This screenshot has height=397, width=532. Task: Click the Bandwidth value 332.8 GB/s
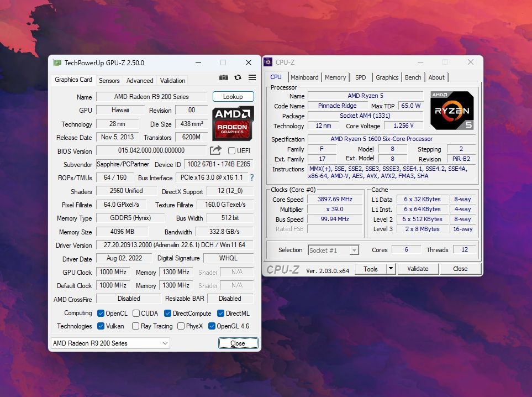click(224, 232)
